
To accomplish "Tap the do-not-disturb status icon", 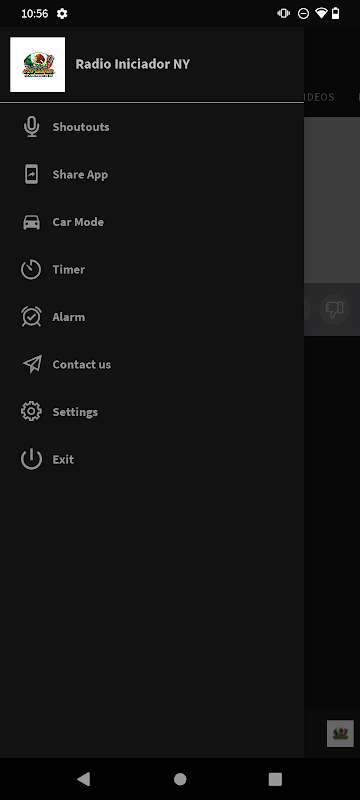I will tap(303, 14).
